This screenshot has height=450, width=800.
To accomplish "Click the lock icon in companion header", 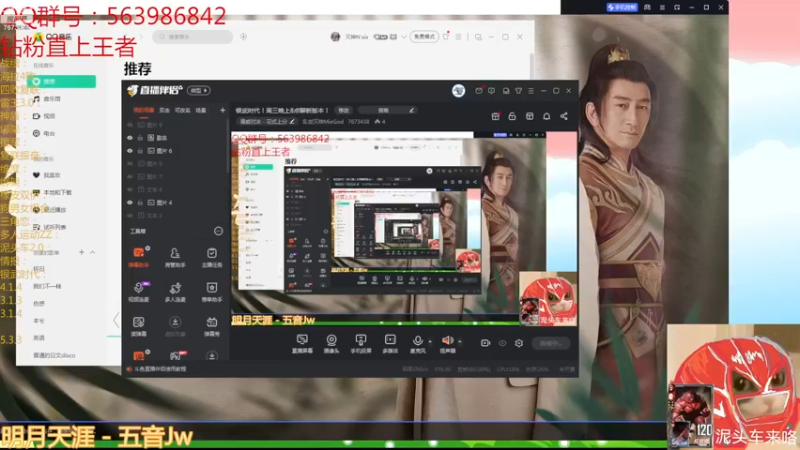I will coord(512,116).
